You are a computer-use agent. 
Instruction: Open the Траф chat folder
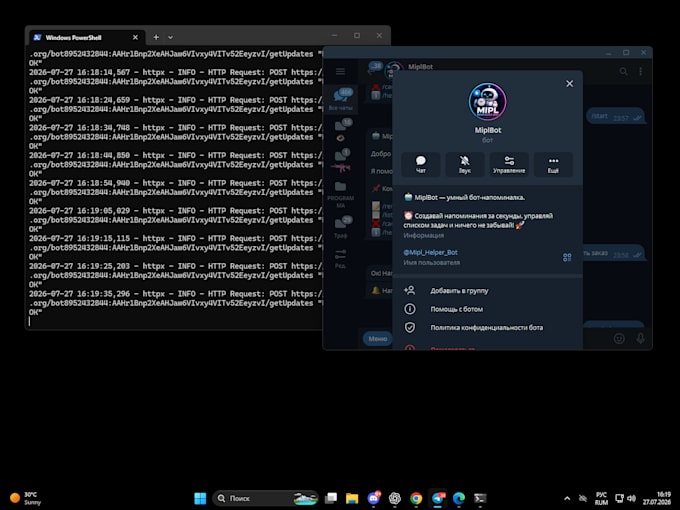(341, 227)
